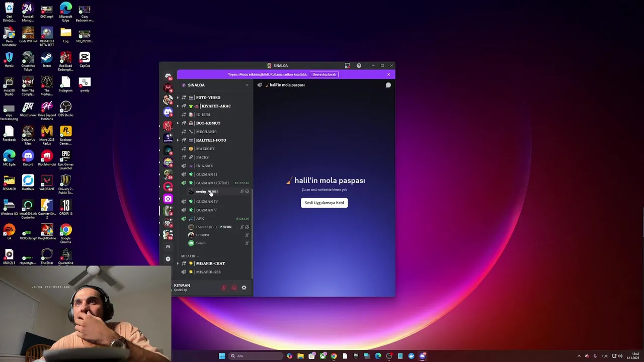Open RustDesk desktop shortcut
The image size is (644, 362).
[x=28, y=184]
